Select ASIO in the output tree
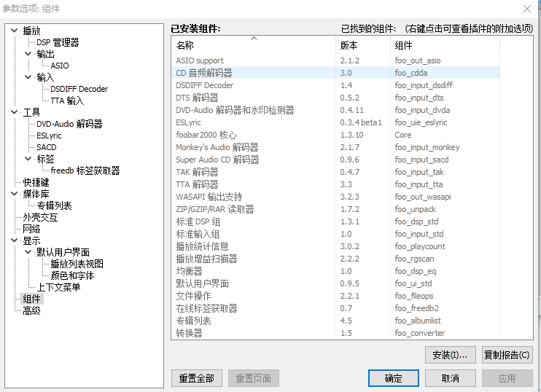This screenshot has width=541, height=392. coord(60,66)
